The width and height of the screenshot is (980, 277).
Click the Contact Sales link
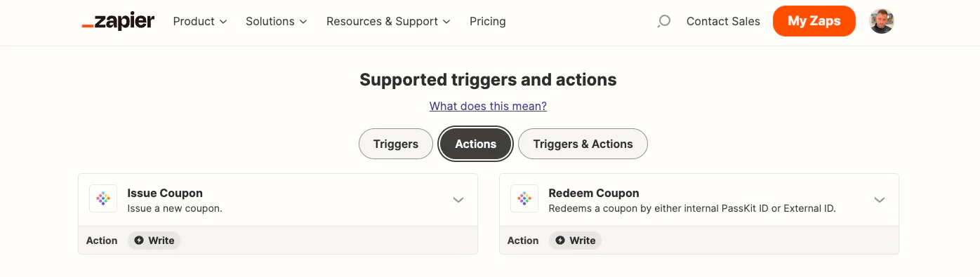click(x=723, y=22)
